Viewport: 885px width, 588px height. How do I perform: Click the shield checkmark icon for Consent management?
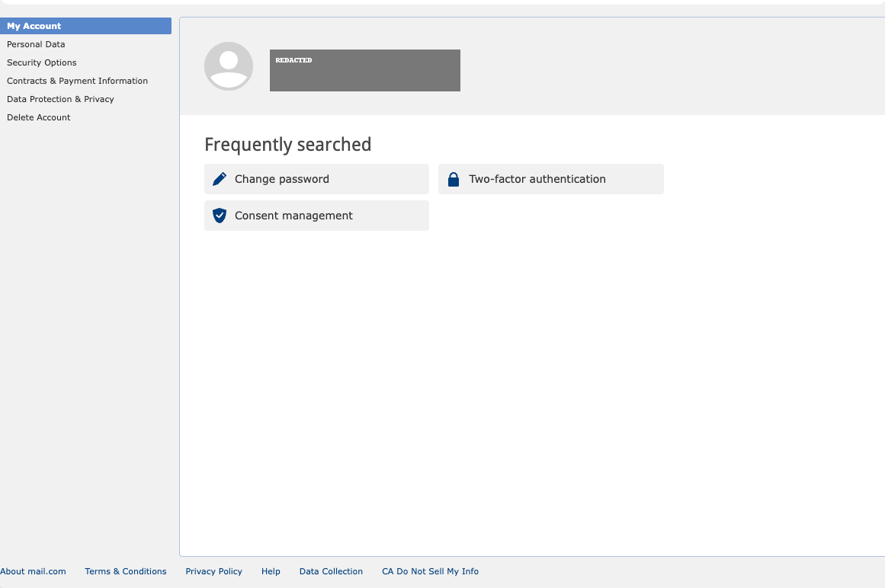tap(220, 216)
